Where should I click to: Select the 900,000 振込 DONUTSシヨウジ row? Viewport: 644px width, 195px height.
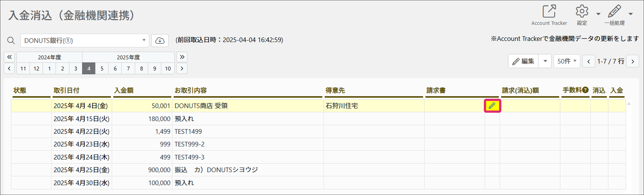(x=216, y=170)
